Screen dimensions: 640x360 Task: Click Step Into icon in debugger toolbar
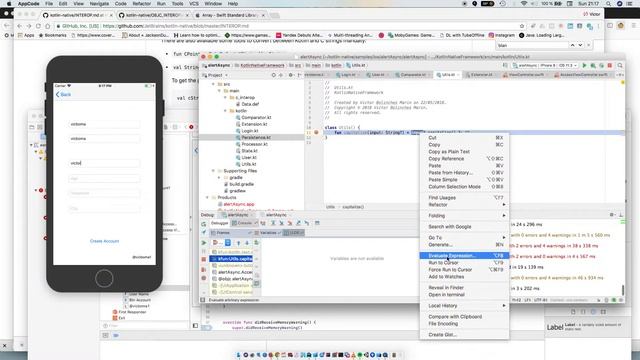pos(281,223)
